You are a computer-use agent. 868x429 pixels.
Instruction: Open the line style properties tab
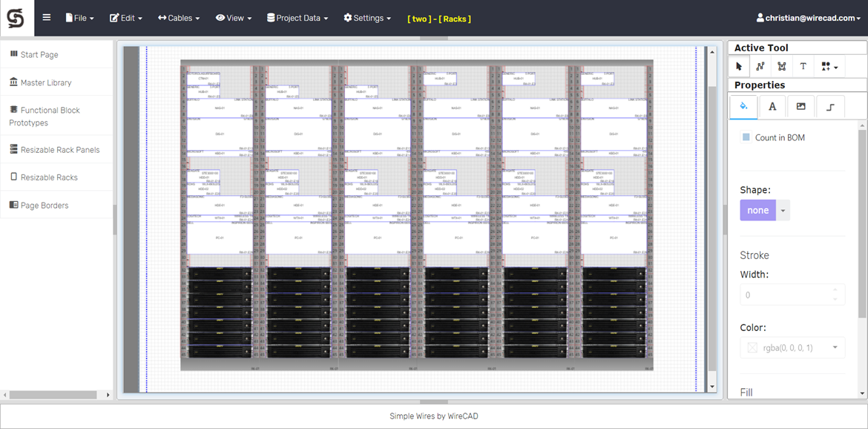point(830,107)
